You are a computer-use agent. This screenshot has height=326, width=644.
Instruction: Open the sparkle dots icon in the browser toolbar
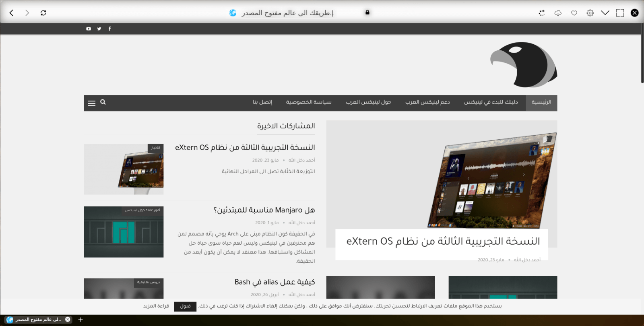coord(542,13)
